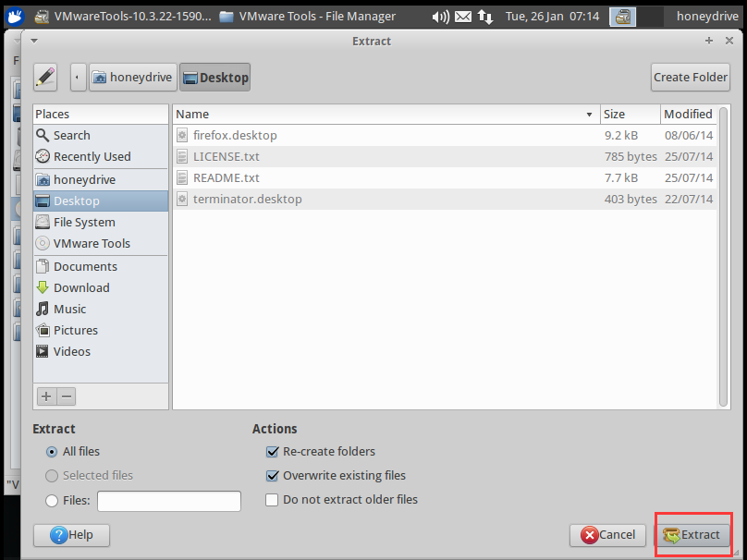This screenshot has height=560, width=747.
Task: Click the firefox.desktop file icon
Action: (x=181, y=135)
